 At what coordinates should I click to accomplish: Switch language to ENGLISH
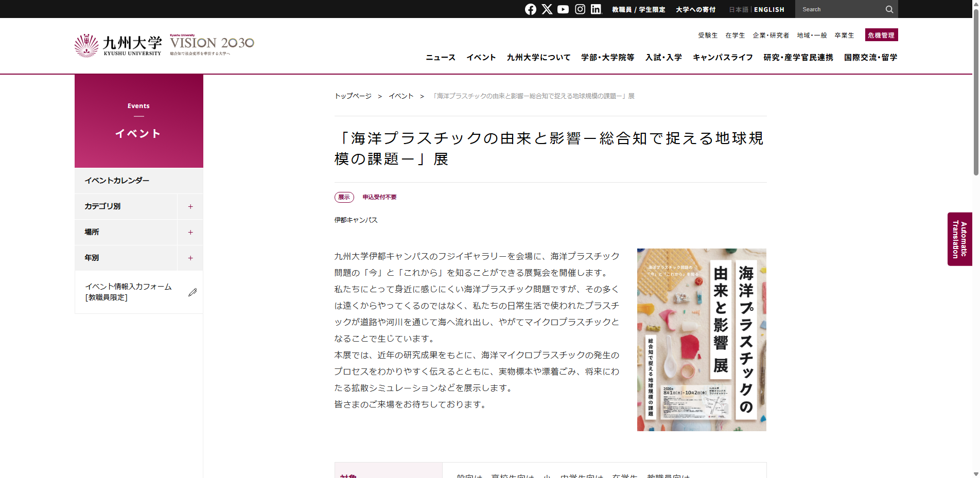(x=769, y=9)
